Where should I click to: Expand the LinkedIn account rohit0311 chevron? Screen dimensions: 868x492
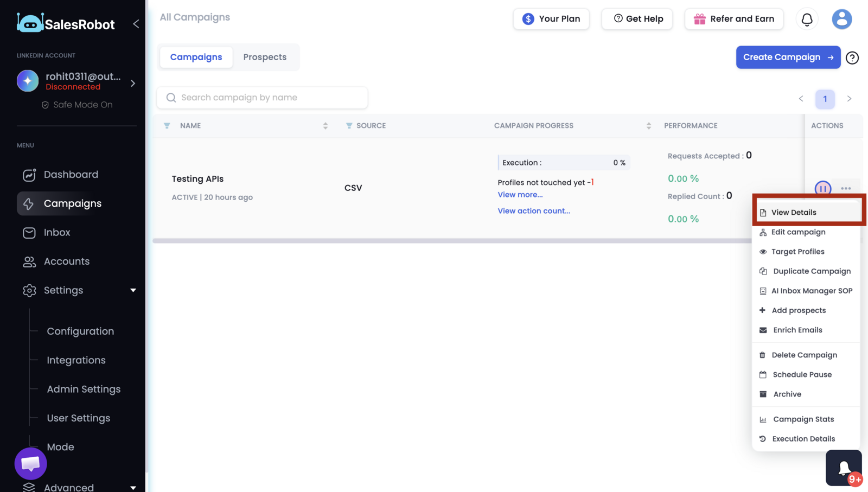(x=133, y=83)
